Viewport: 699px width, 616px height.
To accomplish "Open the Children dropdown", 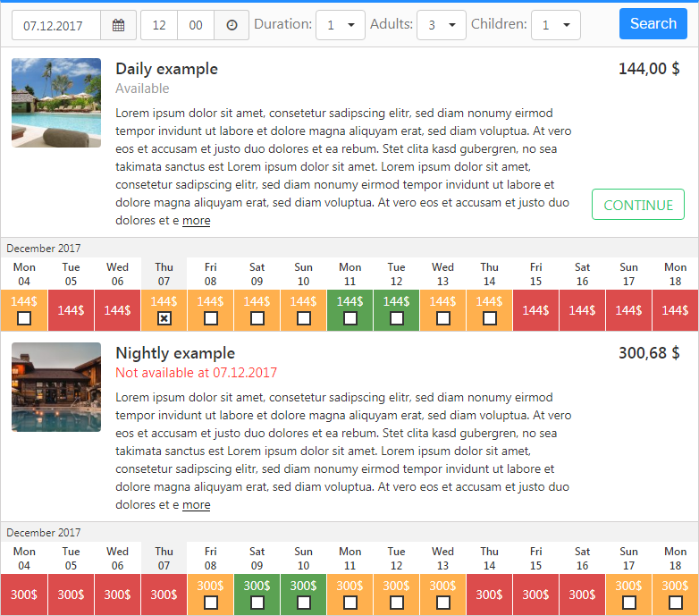I will tap(555, 25).
